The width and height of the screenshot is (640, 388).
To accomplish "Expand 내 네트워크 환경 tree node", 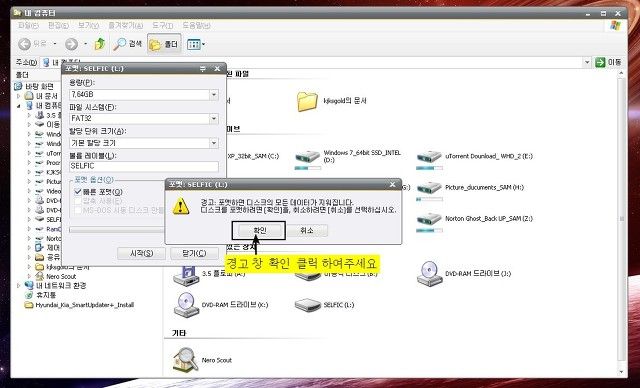I will tap(18, 286).
